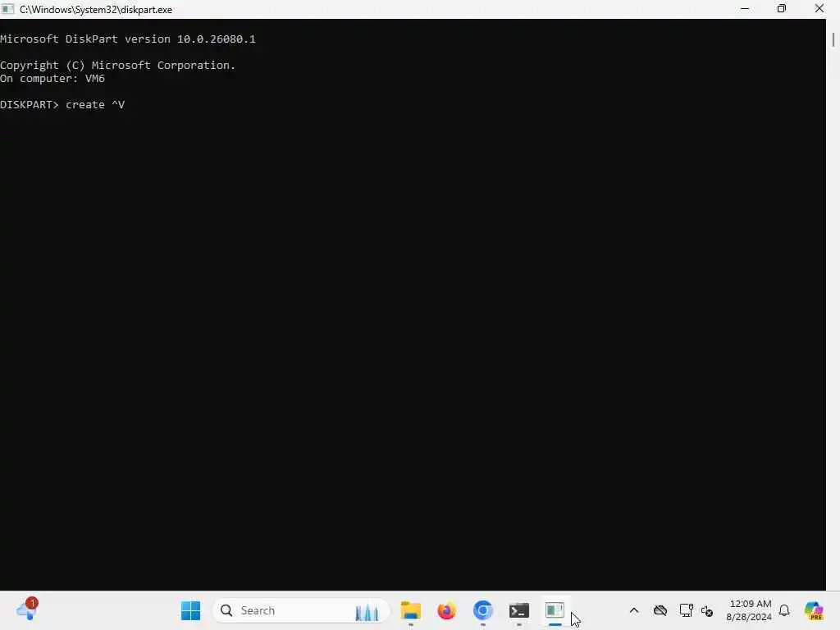Show hidden system tray icons

point(634,610)
